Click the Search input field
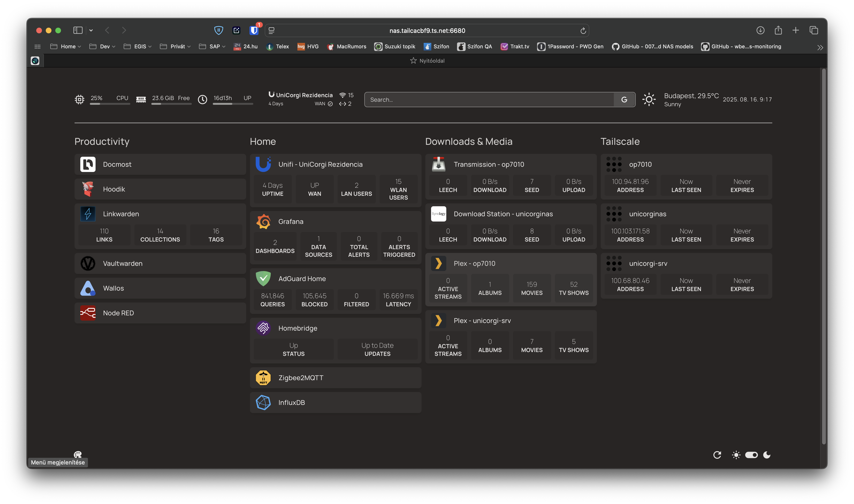This screenshot has width=854, height=504. (489, 100)
